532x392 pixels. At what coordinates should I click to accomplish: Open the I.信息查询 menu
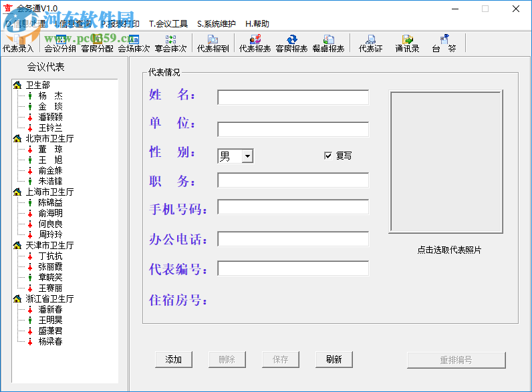(x=73, y=24)
